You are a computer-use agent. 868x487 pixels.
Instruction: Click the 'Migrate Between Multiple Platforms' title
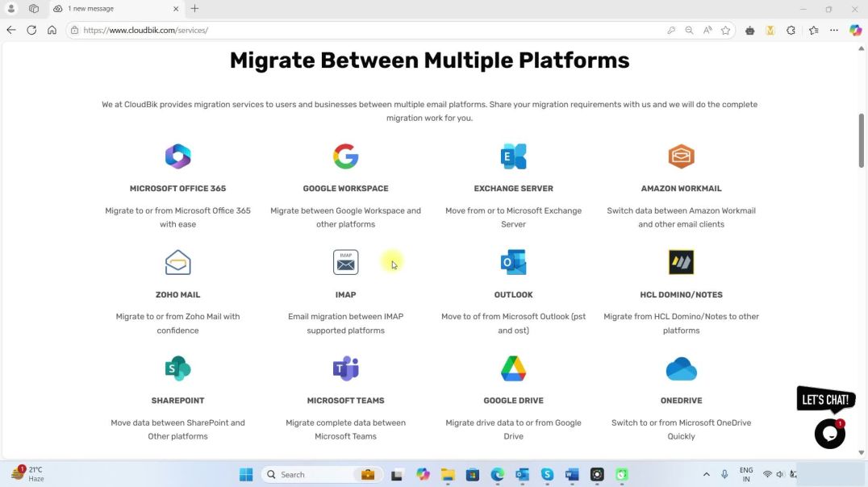click(430, 60)
